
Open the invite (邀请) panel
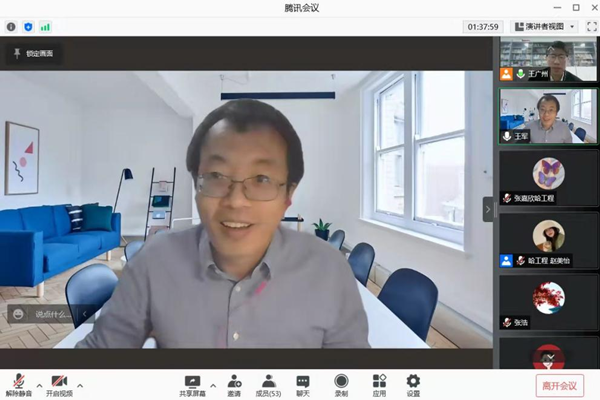coord(234,384)
